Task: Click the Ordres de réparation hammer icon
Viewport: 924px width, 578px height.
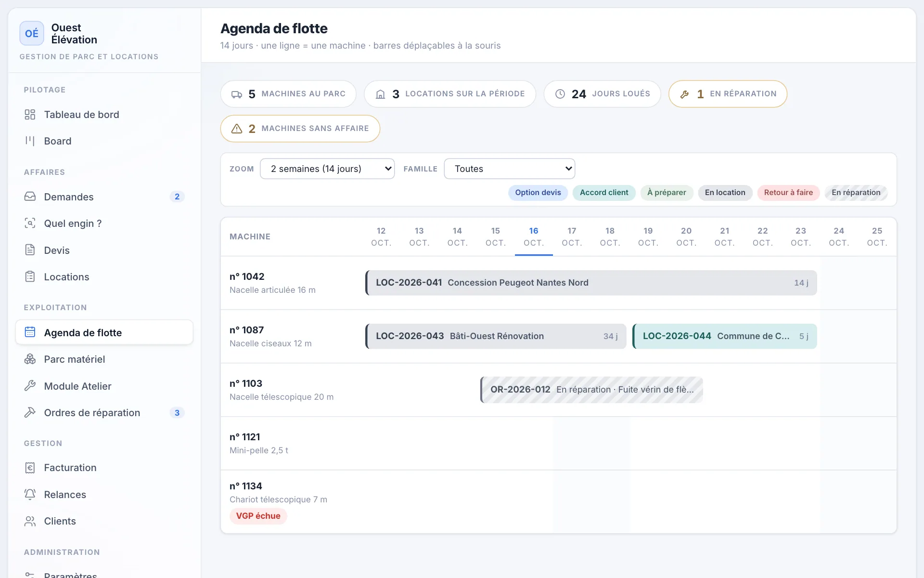Action: coord(30,412)
